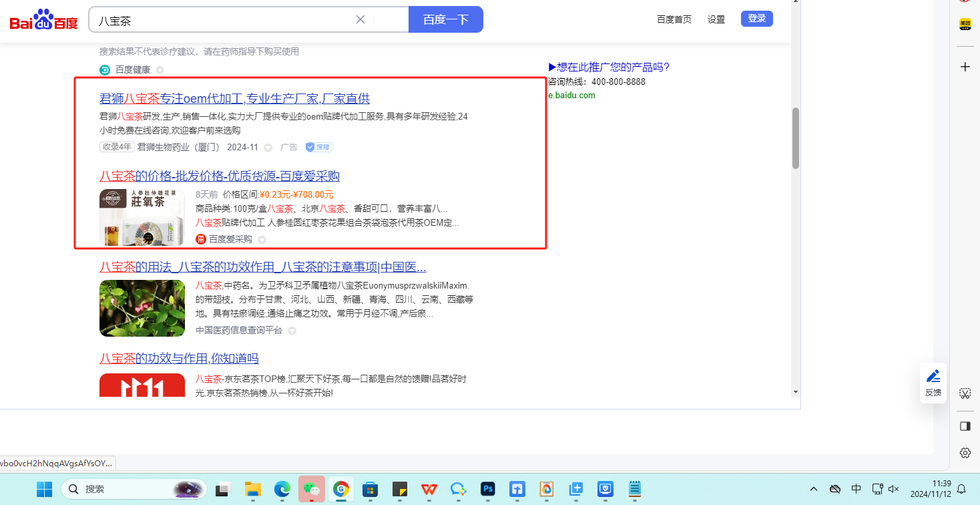This screenshot has height=505, width=980.
Task: Go to 百度首页 in top navigation
Action: pos(674,19)
